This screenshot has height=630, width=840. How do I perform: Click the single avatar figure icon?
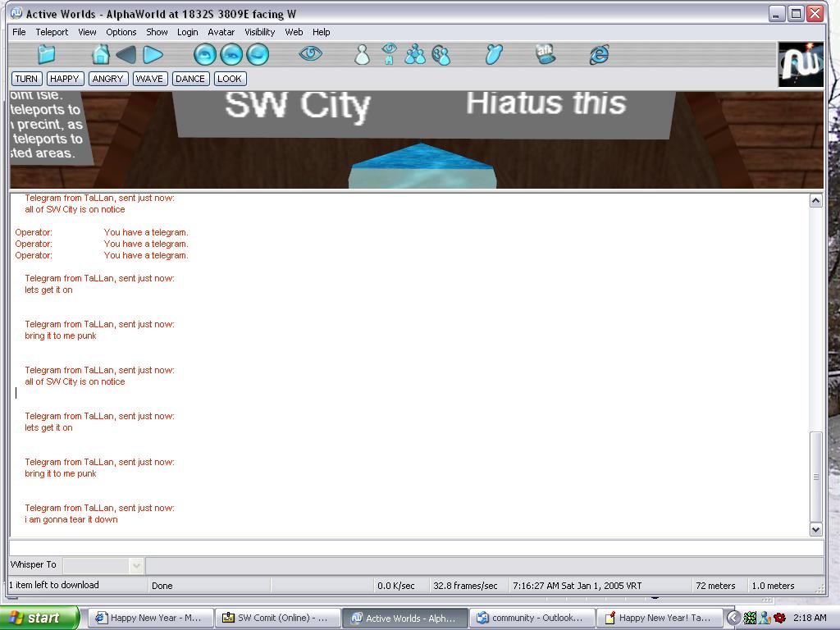click(362, 55)
